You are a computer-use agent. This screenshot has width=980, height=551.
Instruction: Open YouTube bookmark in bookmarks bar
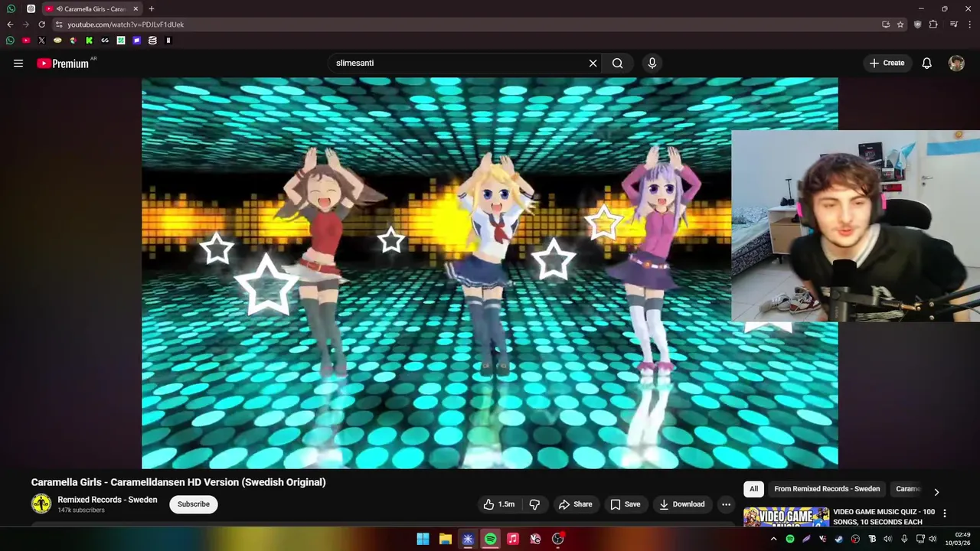click(26, 41)
